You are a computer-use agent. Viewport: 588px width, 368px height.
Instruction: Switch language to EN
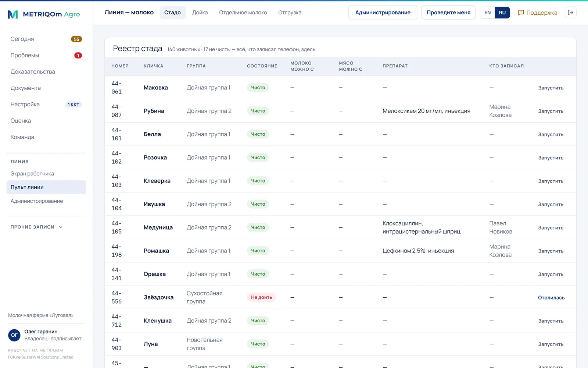point(487,13)
